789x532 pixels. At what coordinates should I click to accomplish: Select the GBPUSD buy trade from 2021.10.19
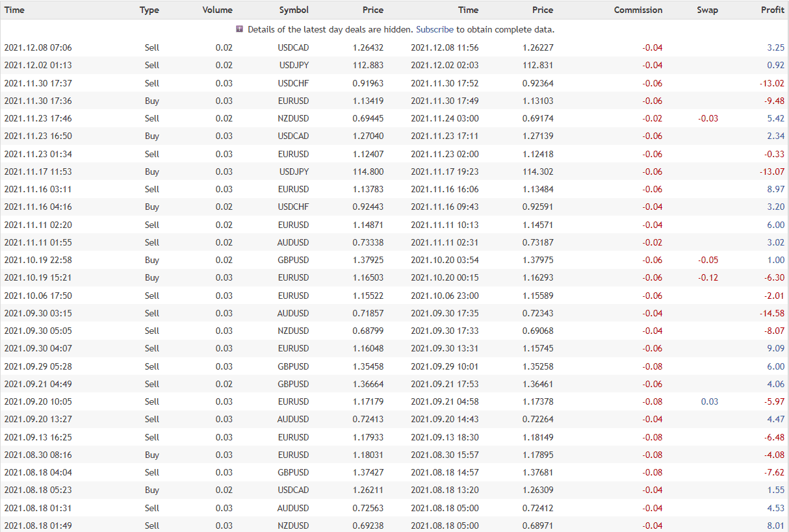click(x=294, y=260)
